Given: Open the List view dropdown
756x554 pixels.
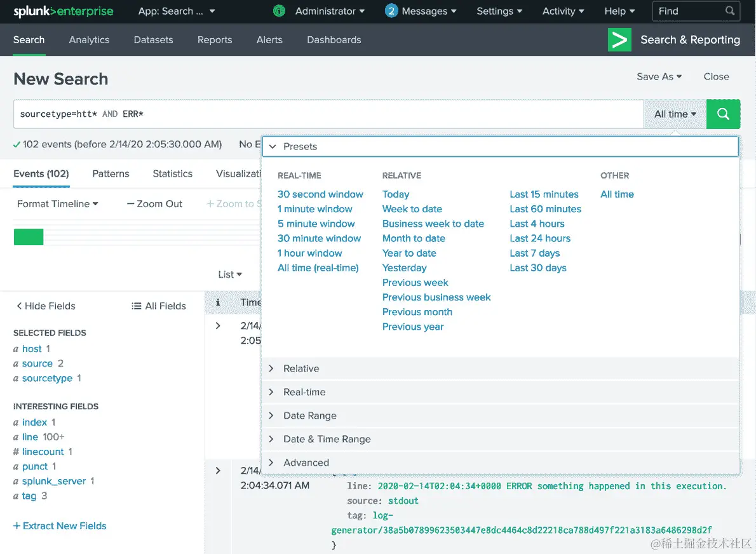Looking at the screenshot, I should (229, 274).
